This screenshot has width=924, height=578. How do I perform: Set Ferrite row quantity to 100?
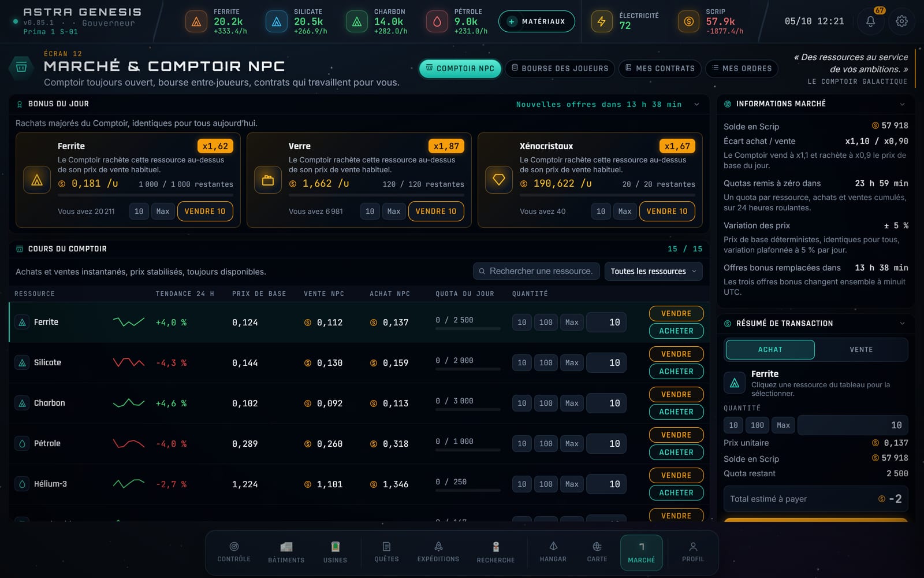546,323
